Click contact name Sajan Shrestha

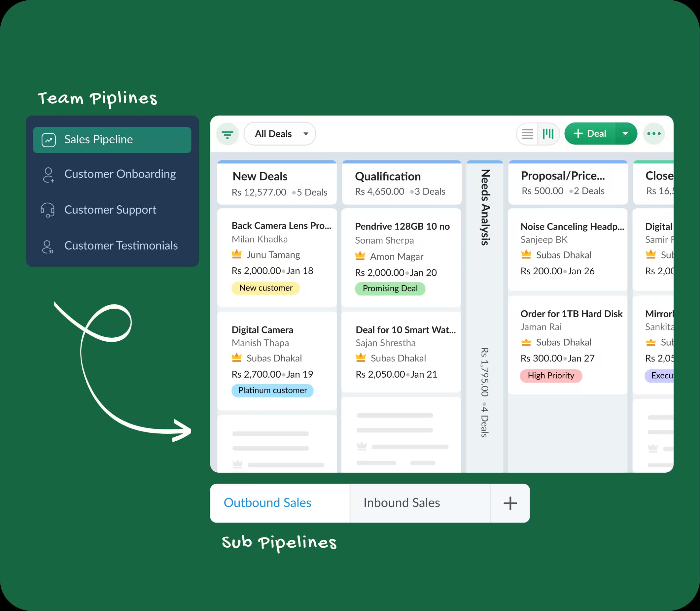pos(385,343)
